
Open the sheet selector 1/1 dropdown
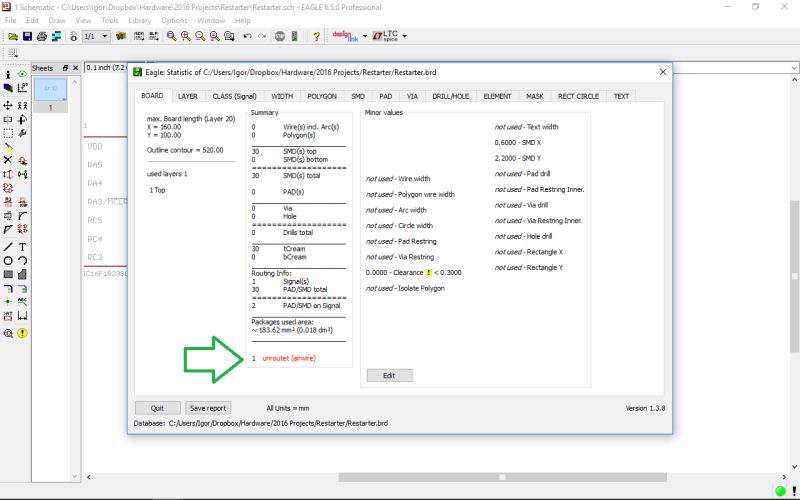96,36
